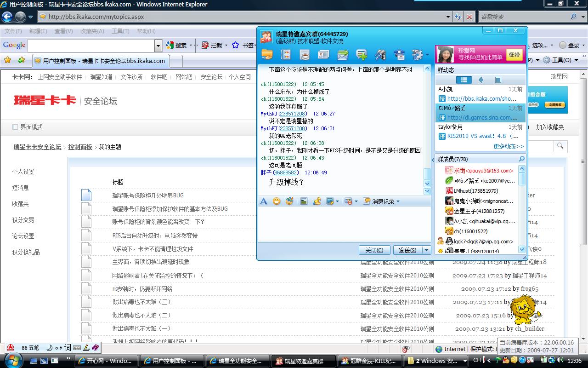Switch group activity to speaker view
The image size is (588, 368).
click(481, 80)
